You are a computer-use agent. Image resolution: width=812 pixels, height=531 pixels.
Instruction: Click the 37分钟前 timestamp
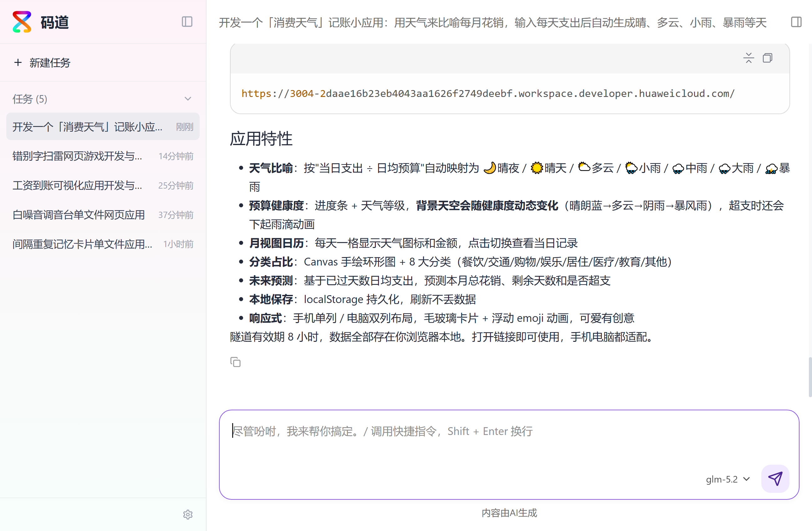pyautogui.click(x=176, y=215)
